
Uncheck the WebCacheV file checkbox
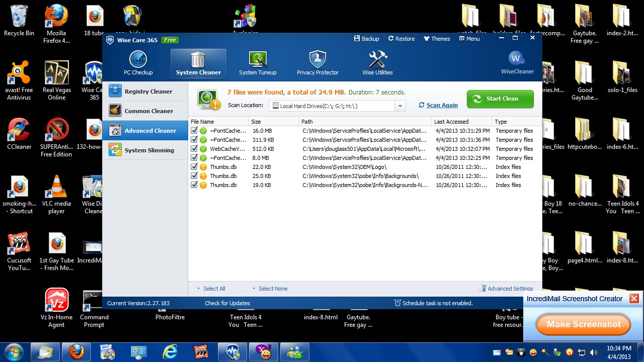(x=194, y=149)
